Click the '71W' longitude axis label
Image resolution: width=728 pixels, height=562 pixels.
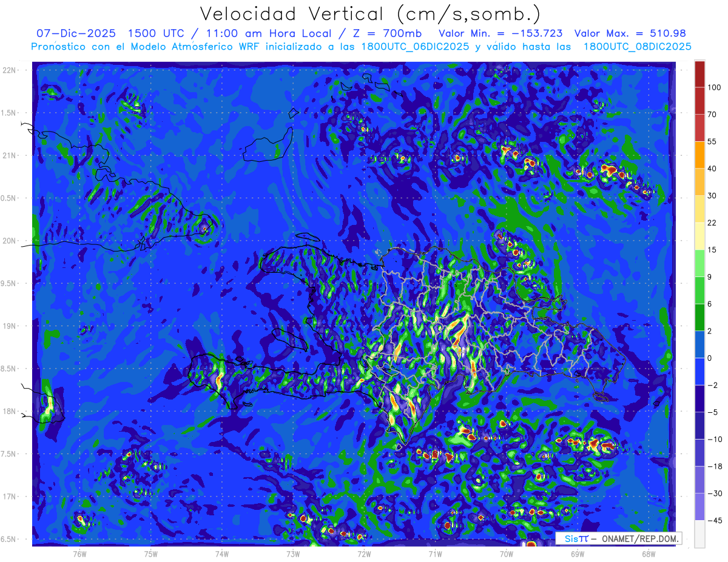(435, 554)
